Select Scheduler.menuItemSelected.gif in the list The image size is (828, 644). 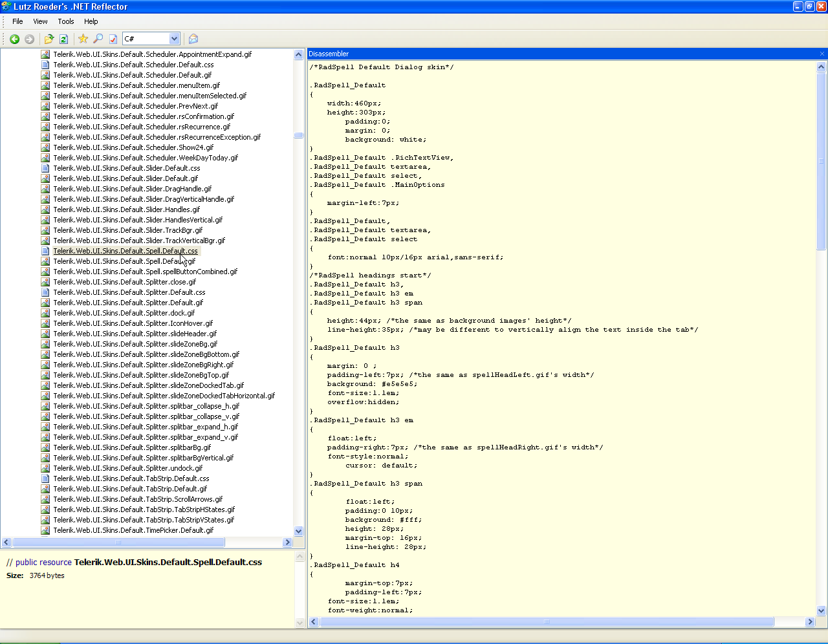pos(150,96)
